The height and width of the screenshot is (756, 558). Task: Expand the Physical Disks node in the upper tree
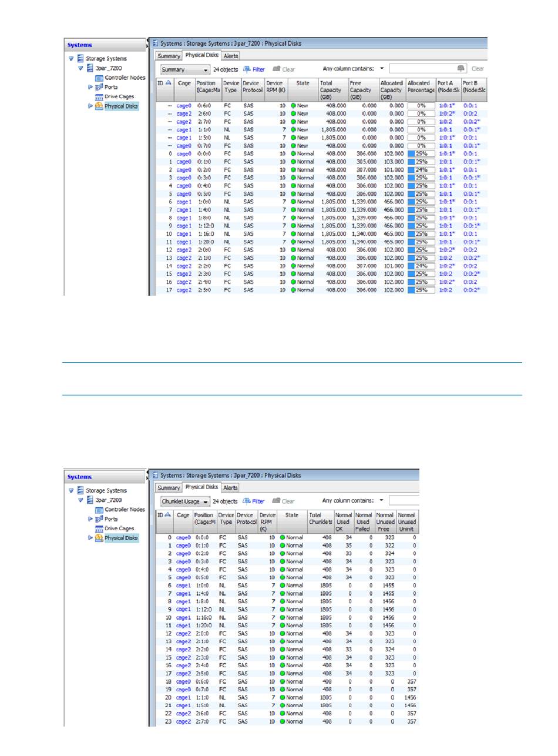tap(90, 106)
